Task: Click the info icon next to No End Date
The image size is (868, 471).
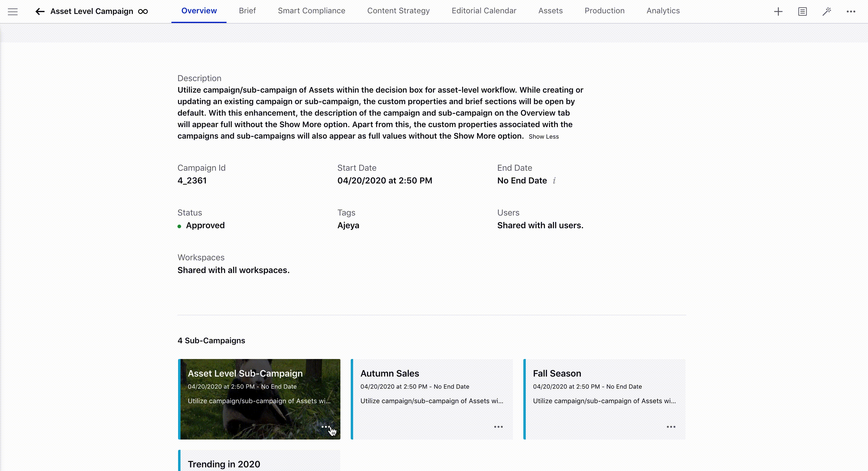Action: coord(554,180)
